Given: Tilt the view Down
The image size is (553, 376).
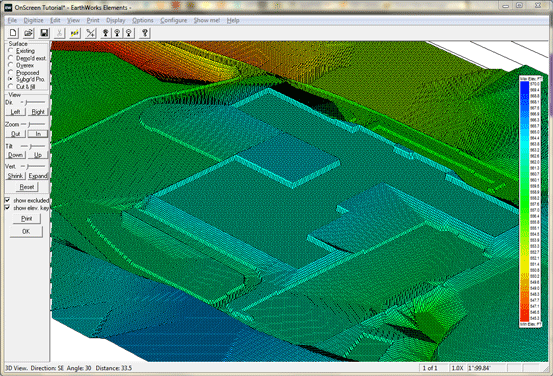Looking at the screenshot, I should coord(16,155).
